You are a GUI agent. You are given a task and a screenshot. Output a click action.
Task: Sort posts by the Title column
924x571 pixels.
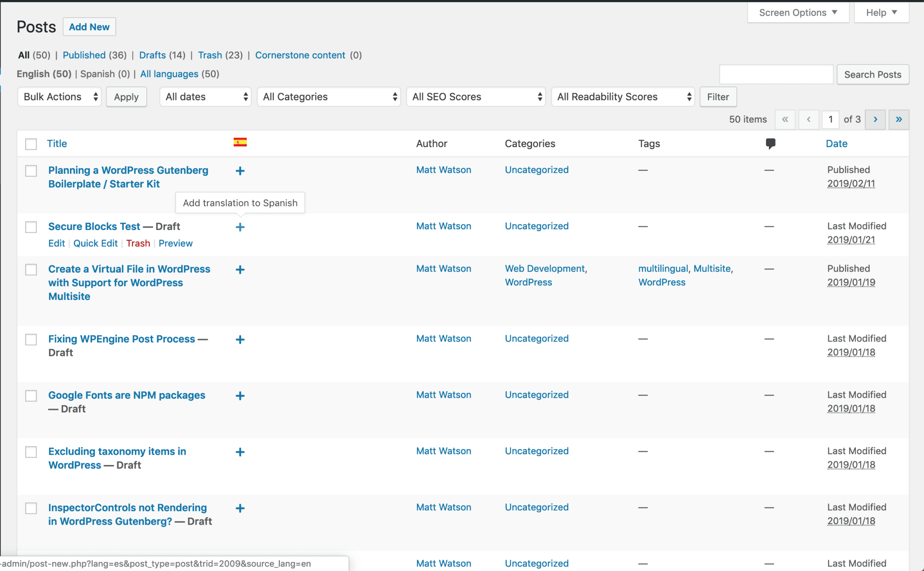(57, 144)
